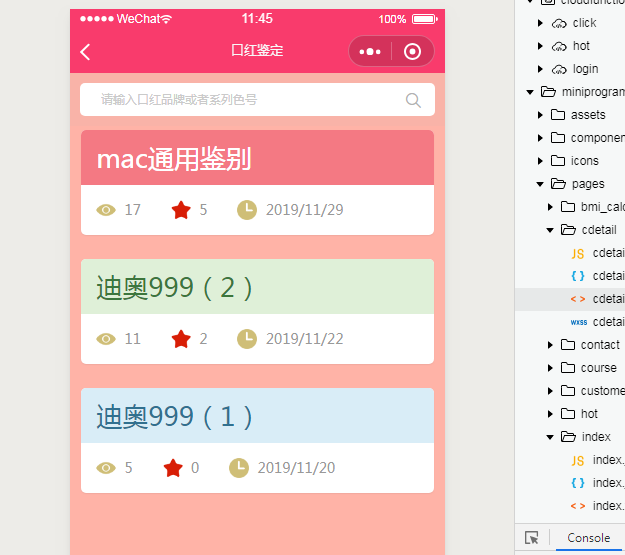625x555 pixels.
Task: Open the index JS file
Action: click(597, 460)
